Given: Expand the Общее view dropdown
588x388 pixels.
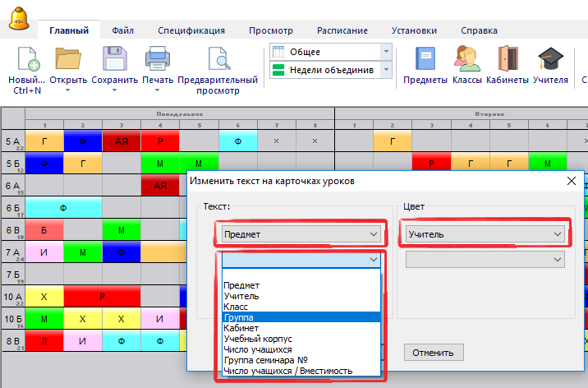Looking at the screenshot, I should point(386,52).
